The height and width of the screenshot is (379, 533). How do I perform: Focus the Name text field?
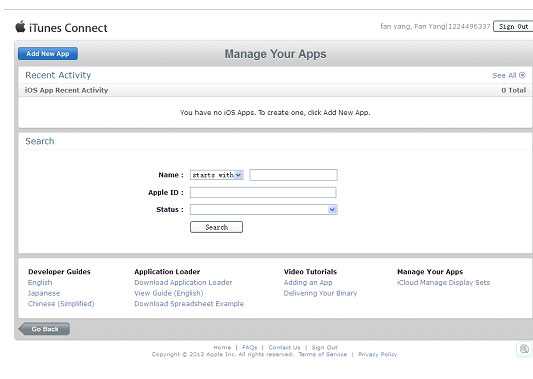point(293,175)
